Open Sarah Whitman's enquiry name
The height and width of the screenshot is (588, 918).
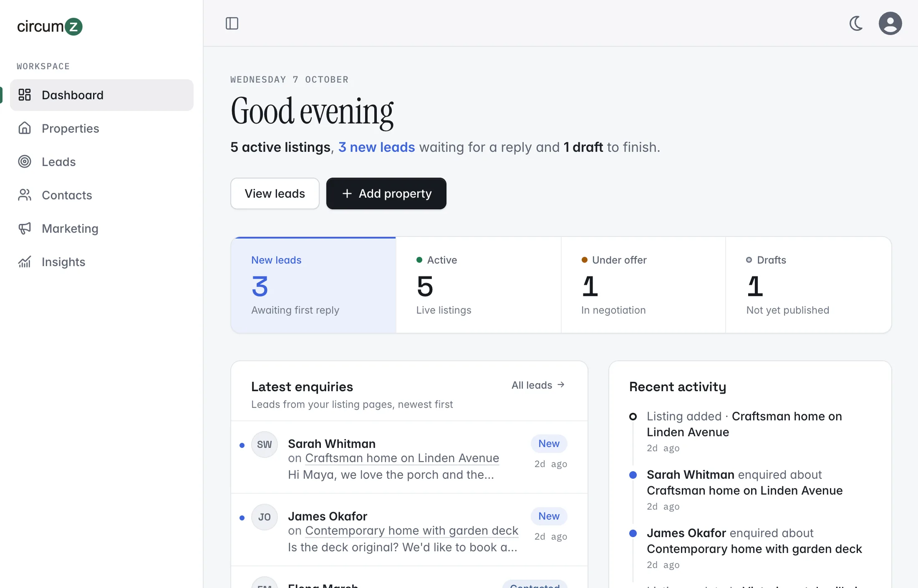[332, 444]
